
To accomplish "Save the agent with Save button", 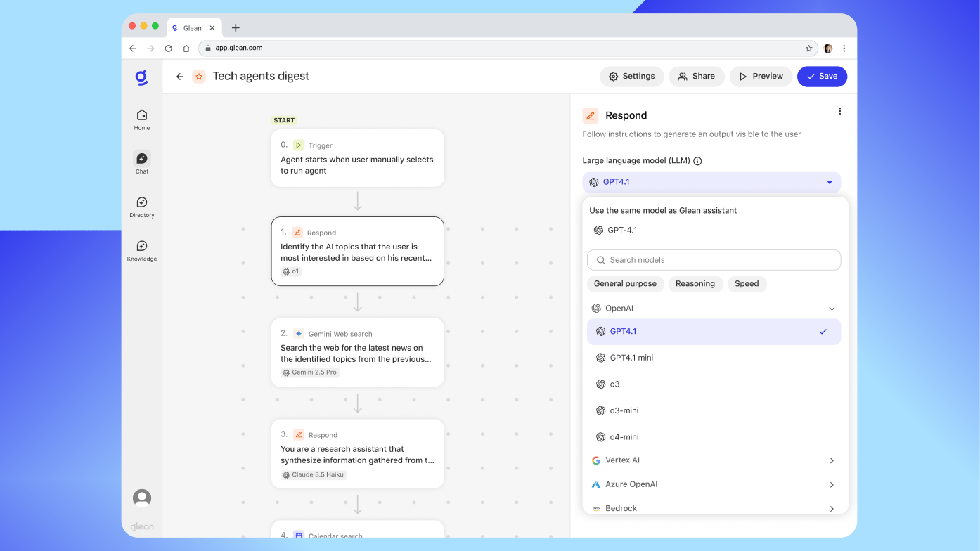I will 822,77.
